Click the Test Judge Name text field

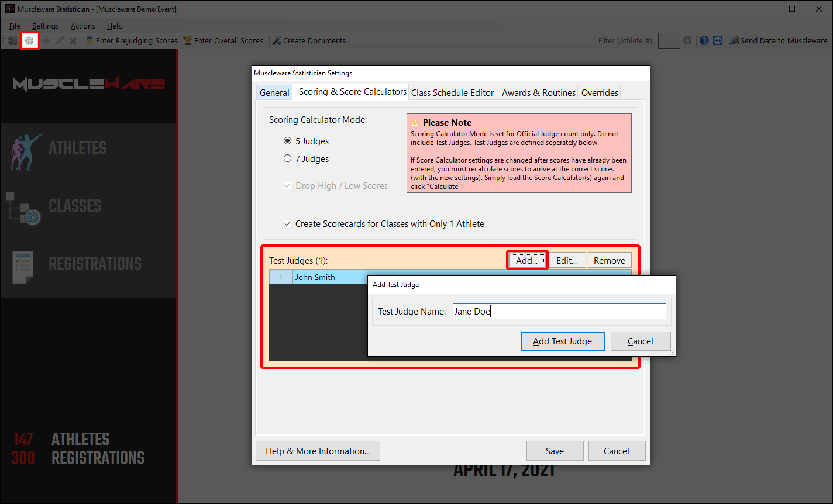[x=559, y=312]
